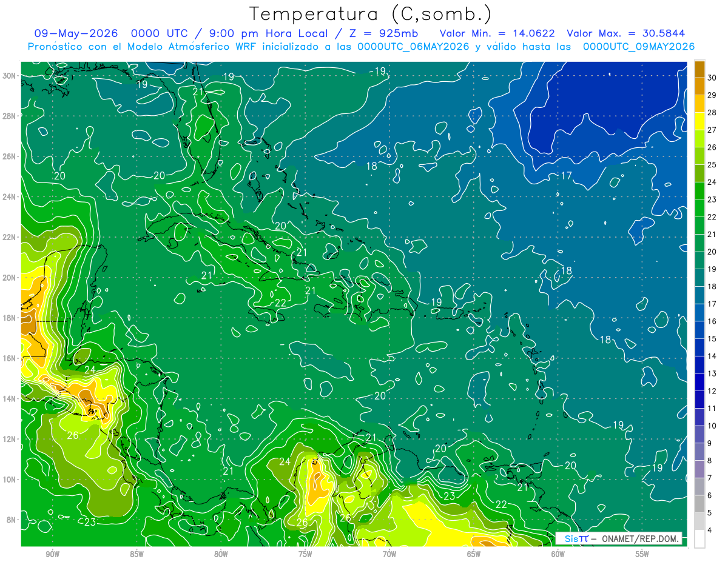Click the 70W longitude axis label

point(389,554)
